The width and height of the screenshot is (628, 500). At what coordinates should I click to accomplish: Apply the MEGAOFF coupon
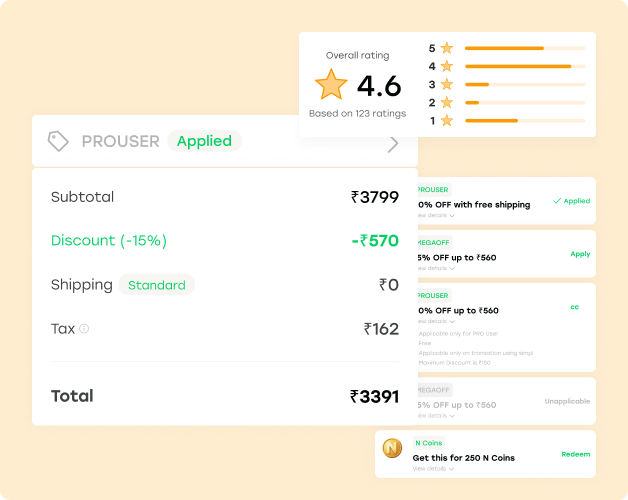pyautogui.click(x=580, y=254)
